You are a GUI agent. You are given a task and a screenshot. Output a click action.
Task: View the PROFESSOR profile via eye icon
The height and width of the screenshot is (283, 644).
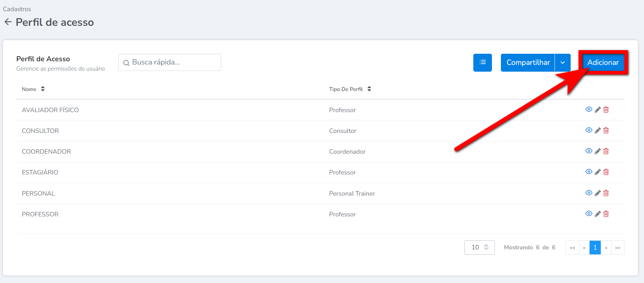[x=589, y=214]
